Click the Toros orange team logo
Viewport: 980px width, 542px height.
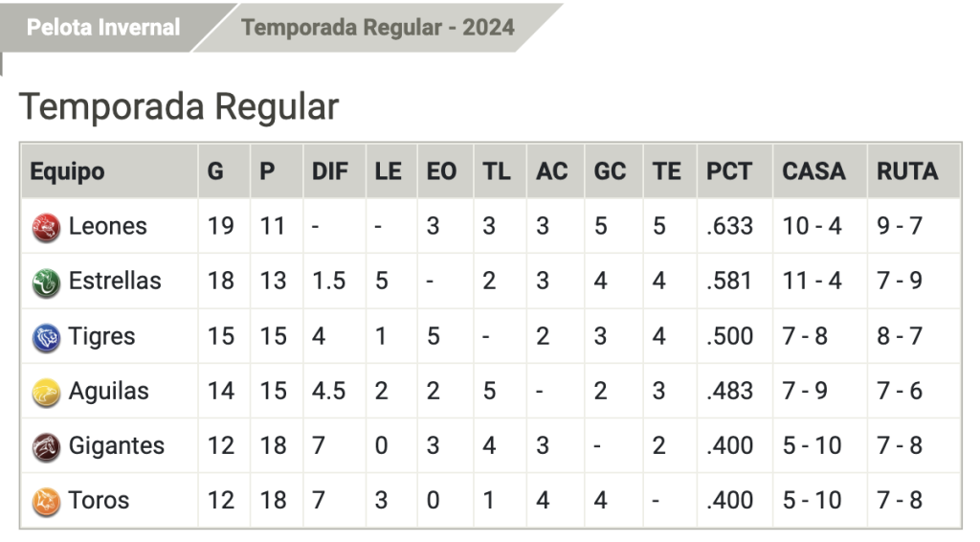46,502
